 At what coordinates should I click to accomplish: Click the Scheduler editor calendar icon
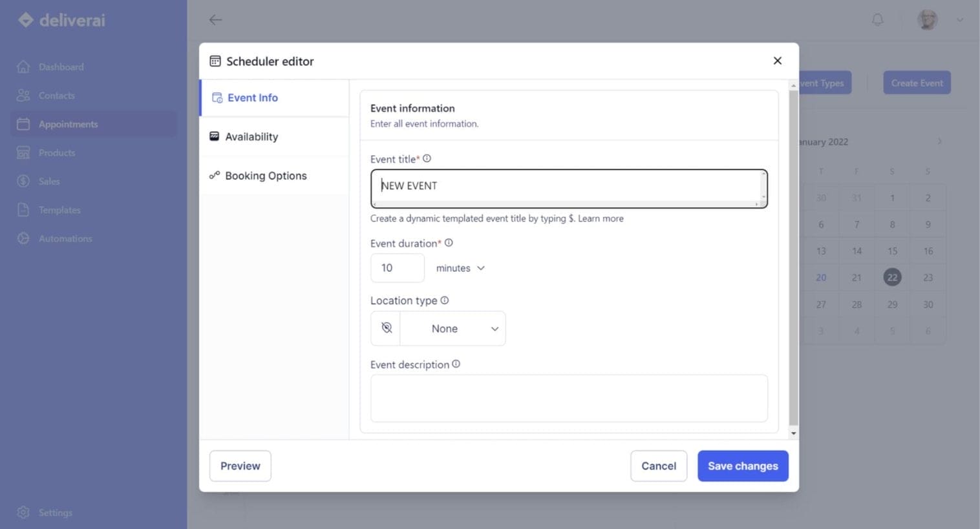point(215,61)
